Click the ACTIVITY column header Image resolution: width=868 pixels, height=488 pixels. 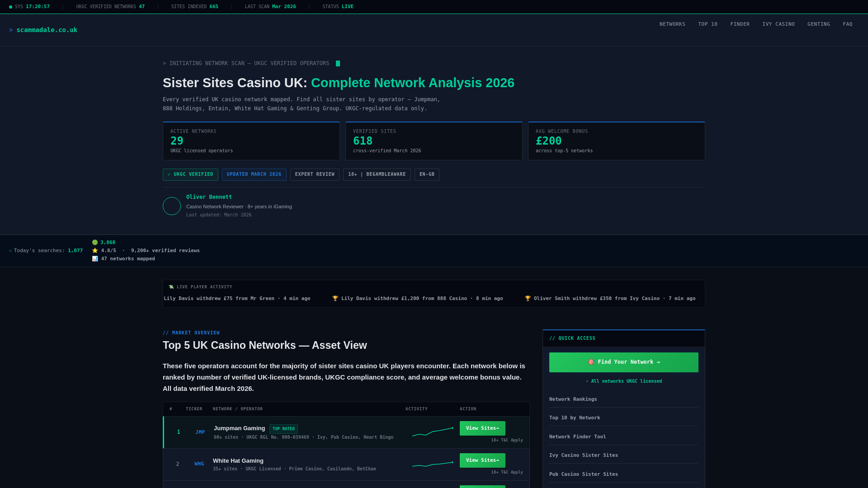(x=416, y=409)
